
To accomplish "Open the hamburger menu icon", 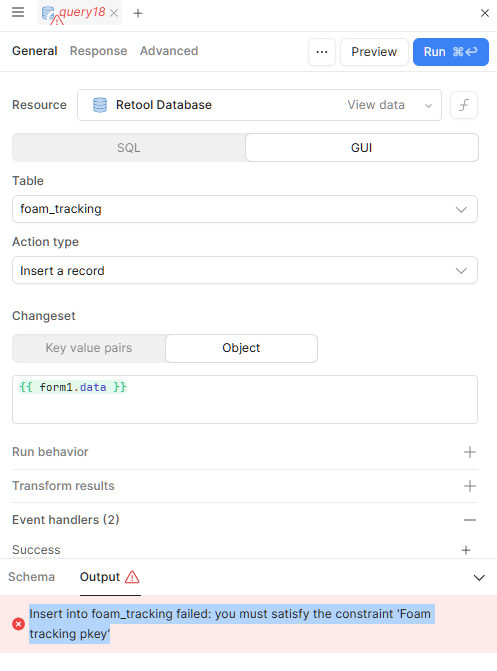I will 18,12.
